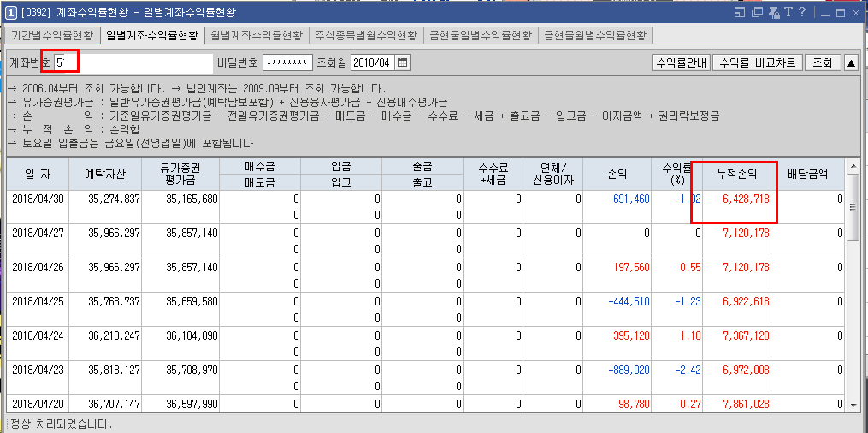Click the screen lock pin icon
The image size is (868, 433).
click(x=772, y=12)
